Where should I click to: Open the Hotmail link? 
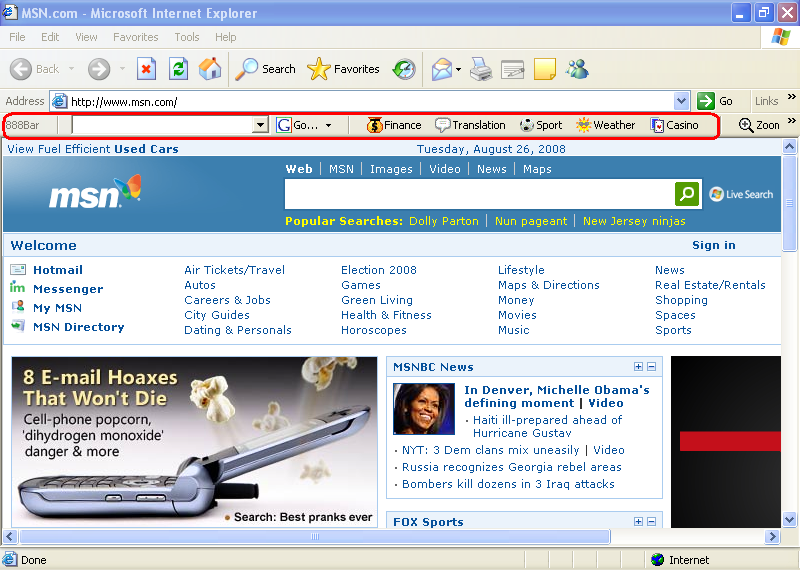[58, 270]
